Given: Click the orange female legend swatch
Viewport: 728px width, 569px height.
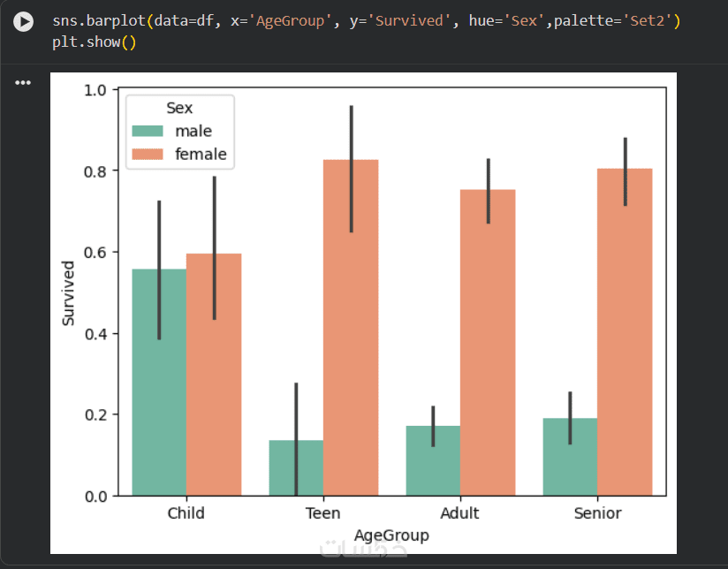Looking at the screenshot, I should 148,155.
